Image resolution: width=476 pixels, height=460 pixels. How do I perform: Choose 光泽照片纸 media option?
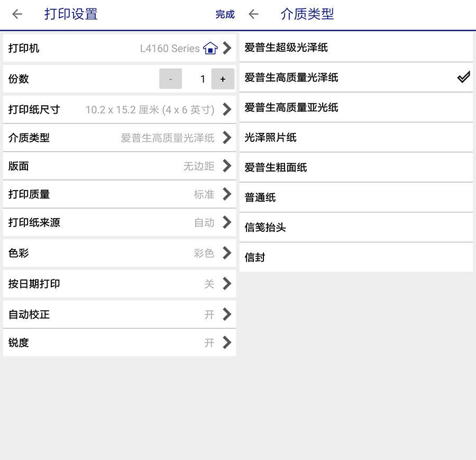(356, 137)
